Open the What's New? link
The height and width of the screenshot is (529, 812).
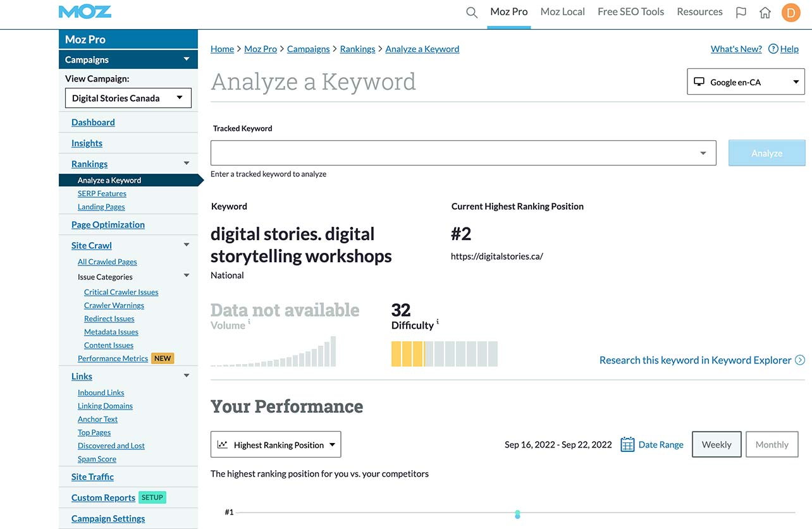click(x=735, y=49)
